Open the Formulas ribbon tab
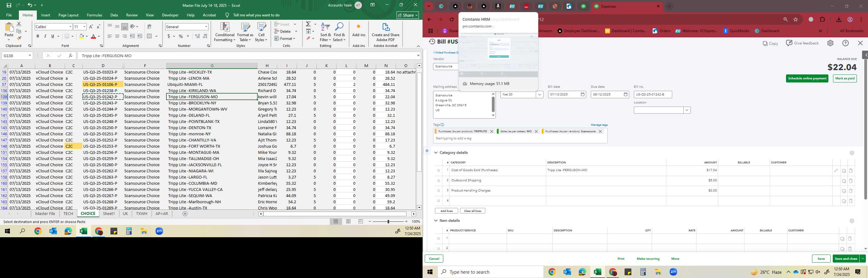 point(94,15)
